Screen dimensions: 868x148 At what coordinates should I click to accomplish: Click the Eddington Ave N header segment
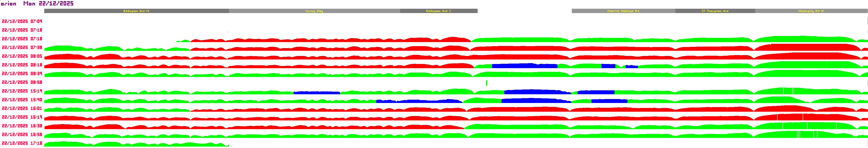pos(136,11)
